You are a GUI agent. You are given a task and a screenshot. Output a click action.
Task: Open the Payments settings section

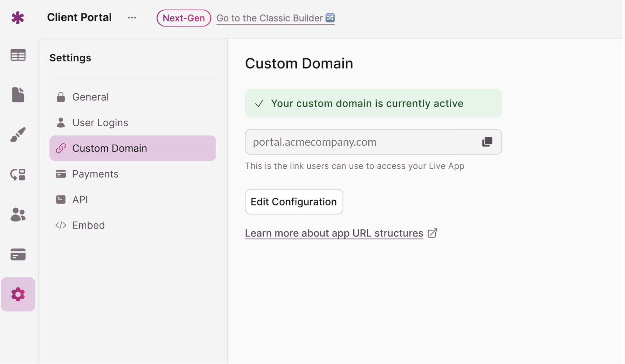(95, 174)
